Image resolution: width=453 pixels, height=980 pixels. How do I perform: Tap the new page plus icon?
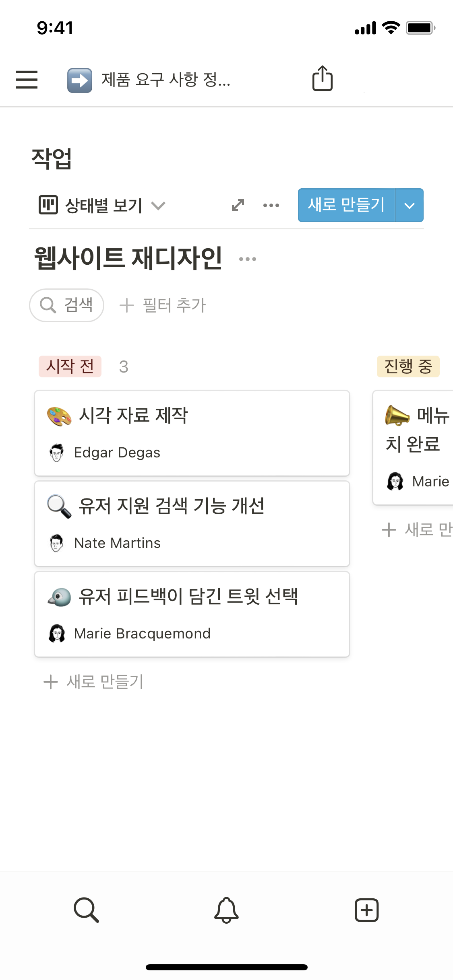pyautogui.click(x=366, y=910)
